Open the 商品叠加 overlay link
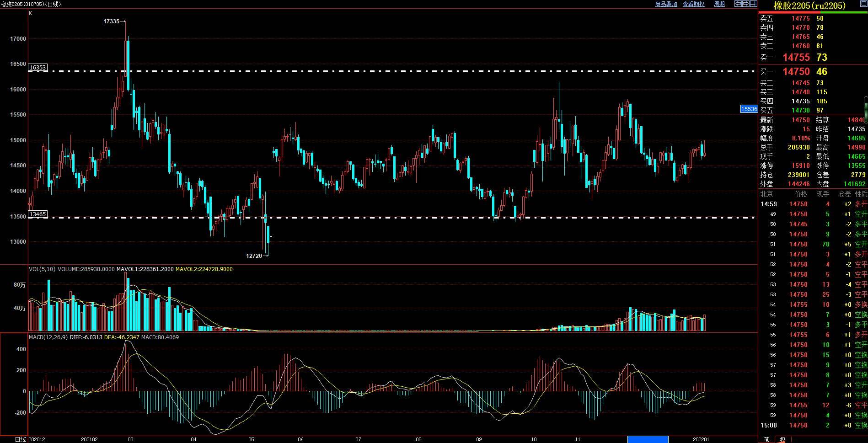The height and width of the screenshot is (443, 868). coord(666,4)
